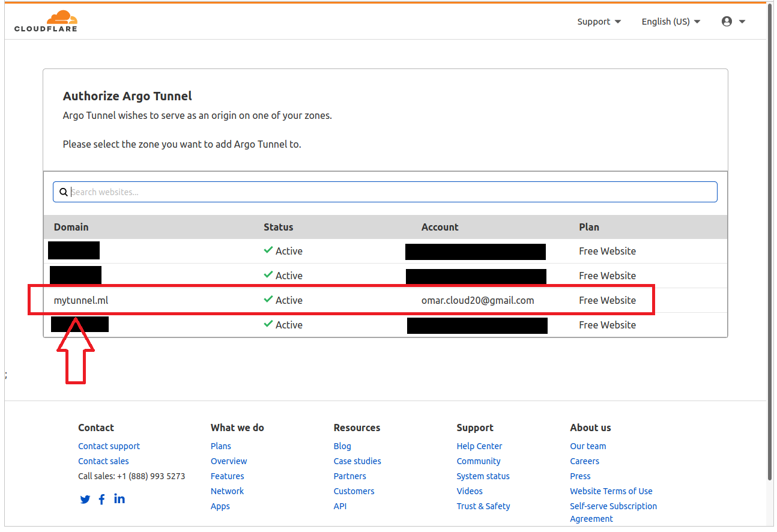Open the Press link
This screenshot has height=532, width=777.
click(x=580, y=476)
